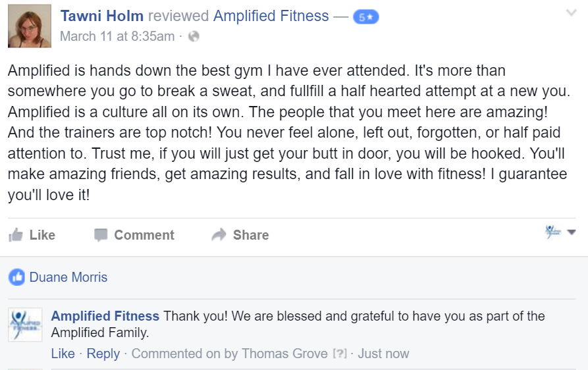Open Duane Morris's profile link

pyautogui.click(x=68, y=277)
